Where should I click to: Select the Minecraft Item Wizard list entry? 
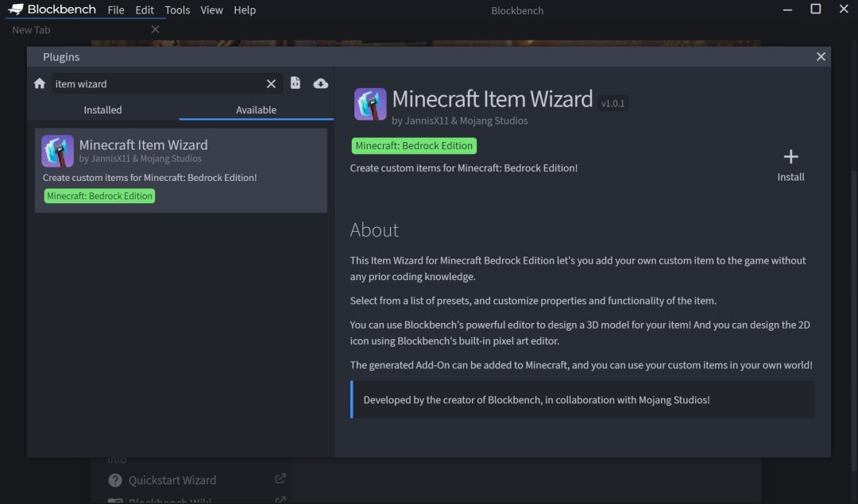(x=181, y=170)
